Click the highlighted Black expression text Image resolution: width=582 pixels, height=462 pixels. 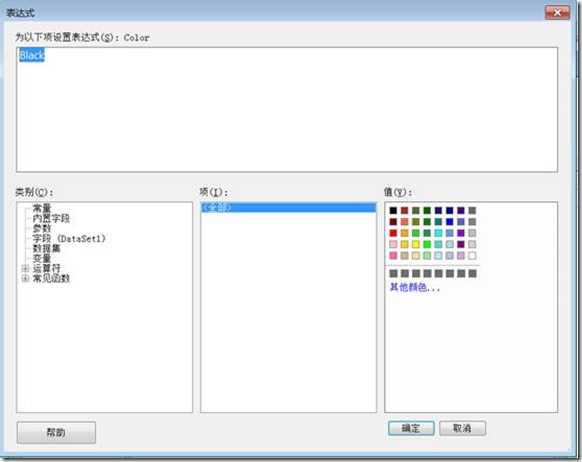point(32,55)
